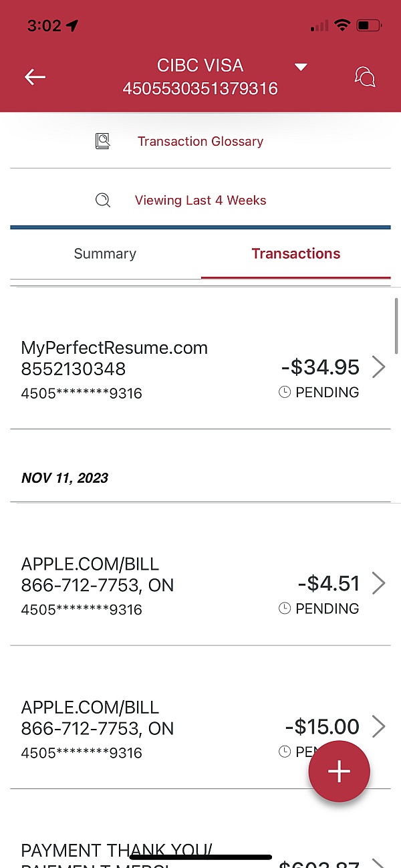Open the chat support icon
Screen dimensions: 401x868
point(365,77)
